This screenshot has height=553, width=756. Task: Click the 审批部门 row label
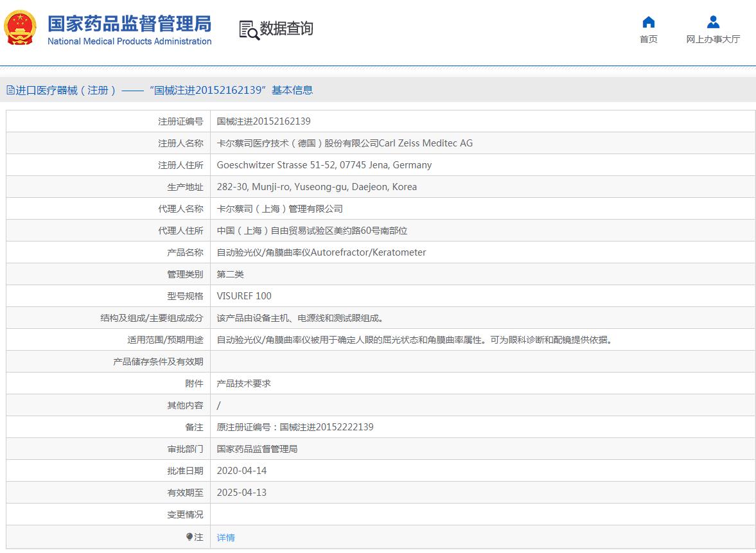click(x=185, y=449)
